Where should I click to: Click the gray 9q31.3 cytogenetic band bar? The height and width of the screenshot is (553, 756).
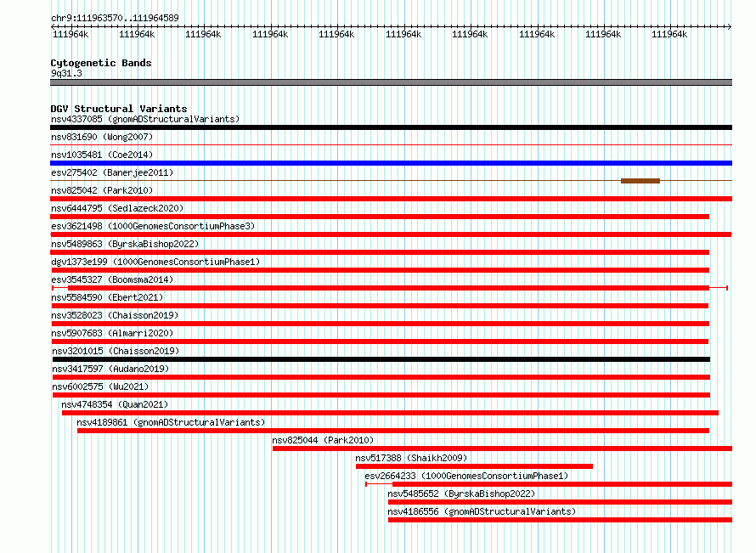pyautogui.click(x=391, y=82)
